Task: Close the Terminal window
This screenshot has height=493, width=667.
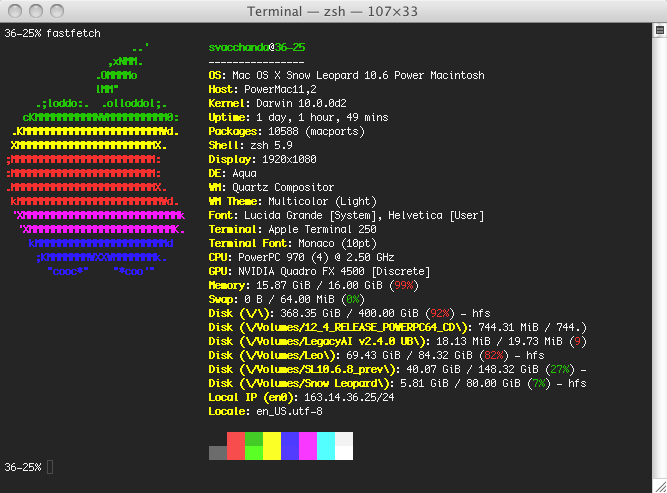Action: coord(15,11)
